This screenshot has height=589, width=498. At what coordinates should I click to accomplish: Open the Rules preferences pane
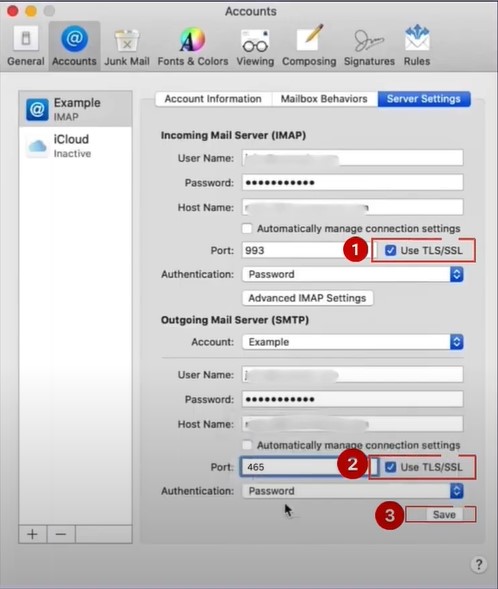(x=417, y=47)
